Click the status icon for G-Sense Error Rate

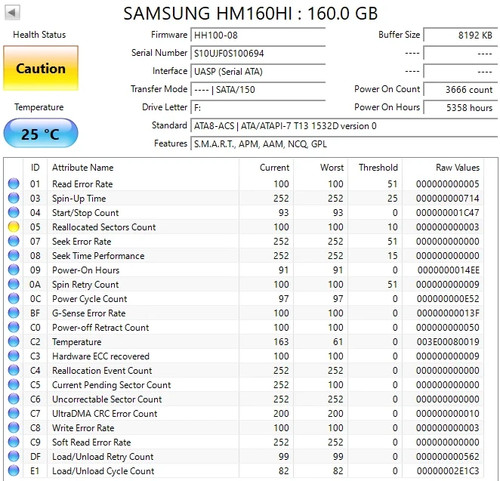pyautogui.click(x=14, y=313)
